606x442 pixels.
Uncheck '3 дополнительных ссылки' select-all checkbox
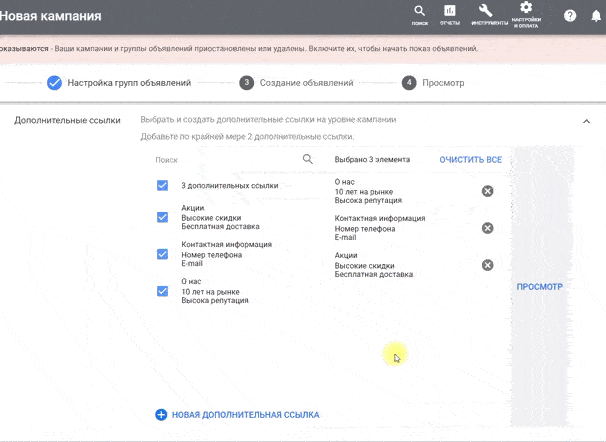point(162,185)
